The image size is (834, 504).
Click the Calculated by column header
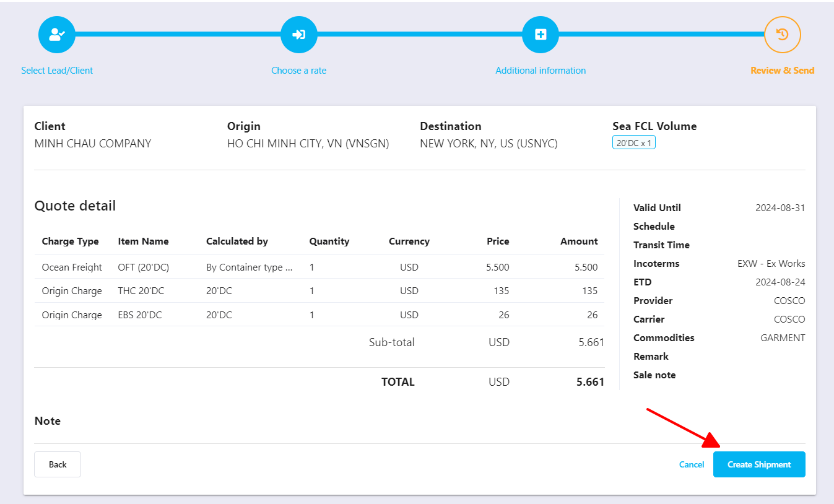(237, 241)
